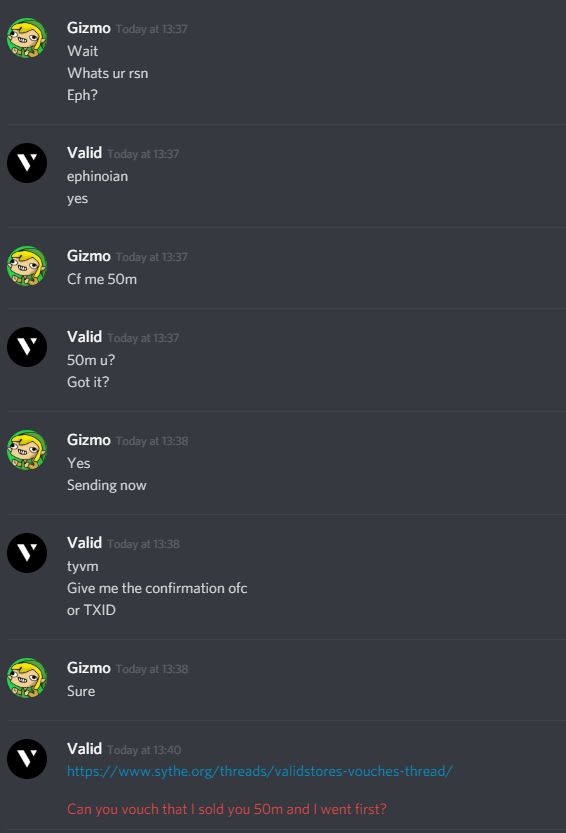This screenshot has height=833, width=566.
Task: Open the sythe.org validstores vouches thread link
Action: click(260, 771)
